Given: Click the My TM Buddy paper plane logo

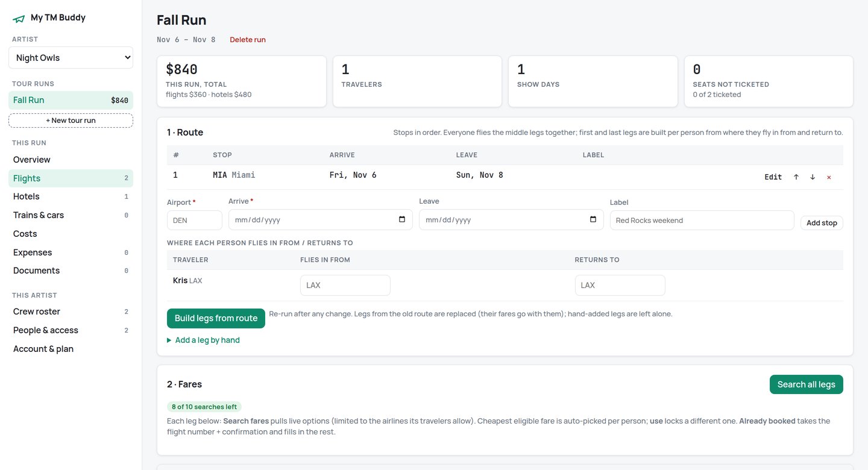Looking at the screenshot, I should (x=19, y=18).
